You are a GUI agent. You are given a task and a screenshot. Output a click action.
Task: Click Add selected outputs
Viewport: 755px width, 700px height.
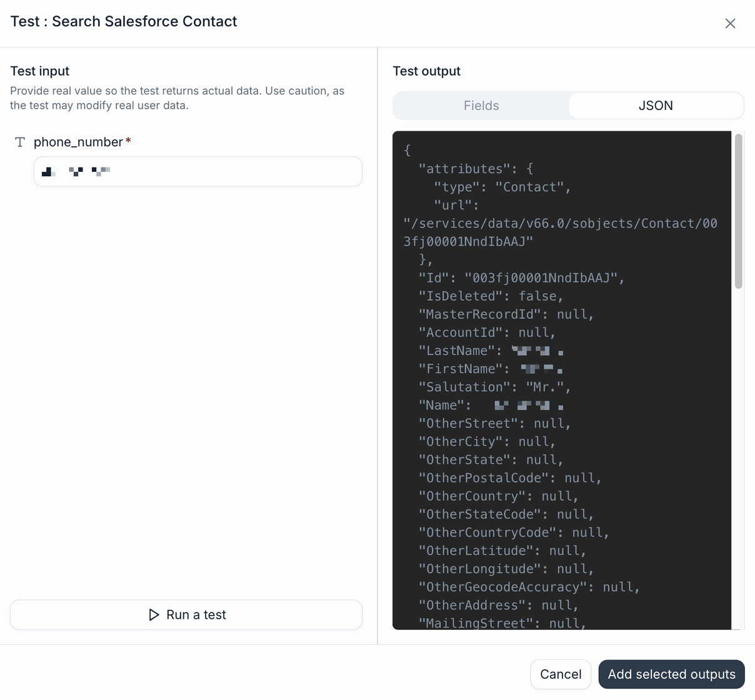(x=672, y=674)
